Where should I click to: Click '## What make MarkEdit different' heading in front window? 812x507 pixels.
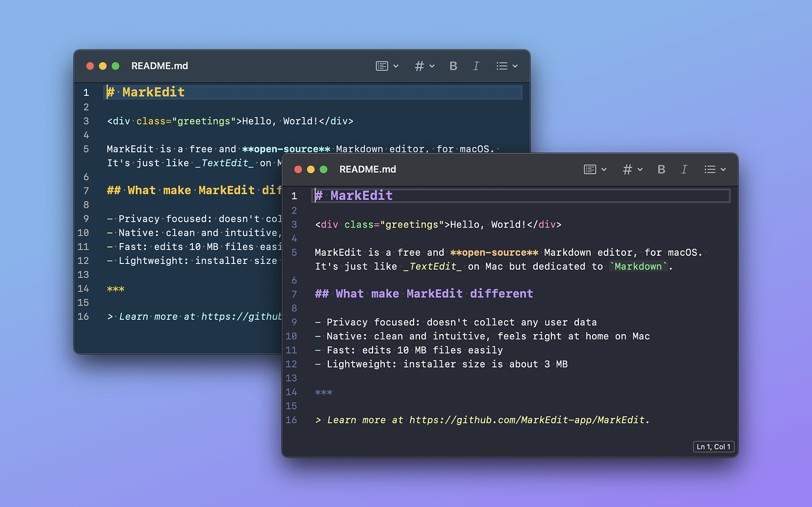tap(424, 293)
